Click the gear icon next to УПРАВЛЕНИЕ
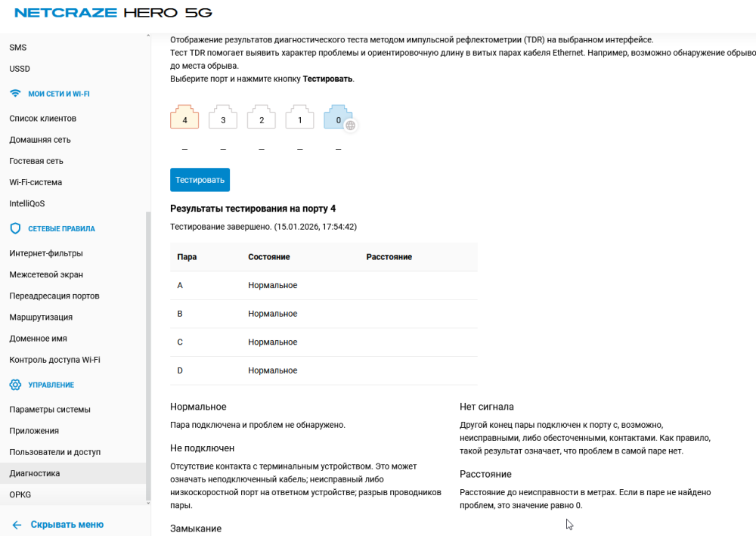 pos(14,384)
